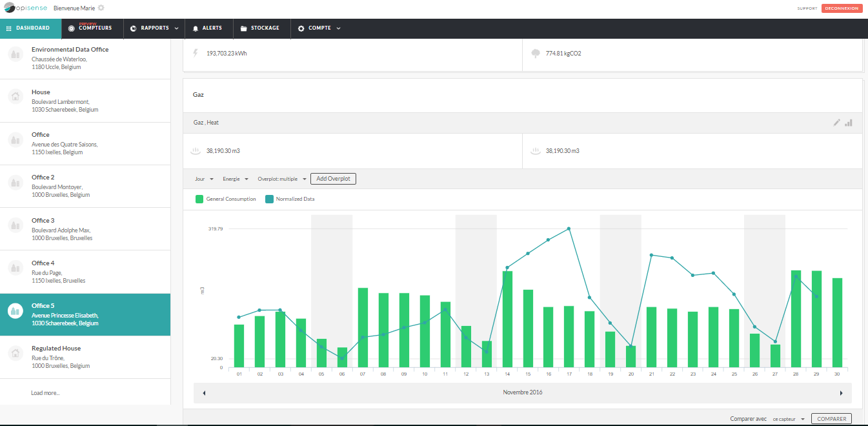Click the green bar for day 28

(x=796, y=319)
